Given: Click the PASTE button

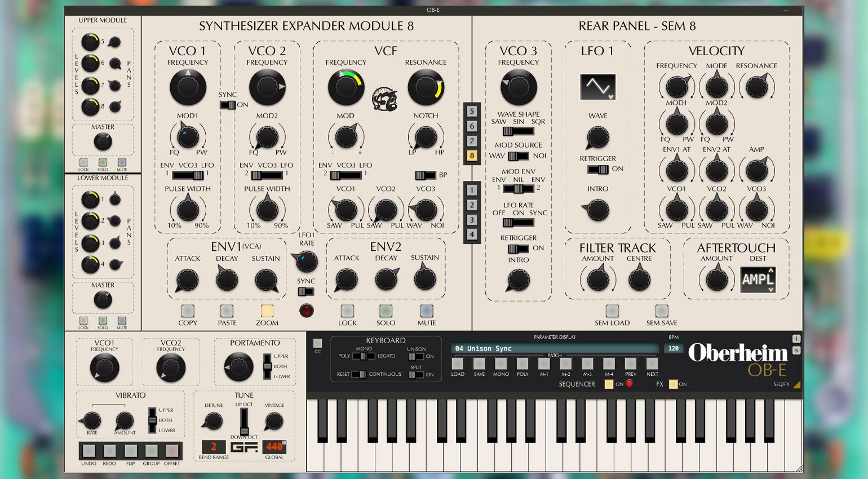Looking at the screenshot, I should 227,311.
